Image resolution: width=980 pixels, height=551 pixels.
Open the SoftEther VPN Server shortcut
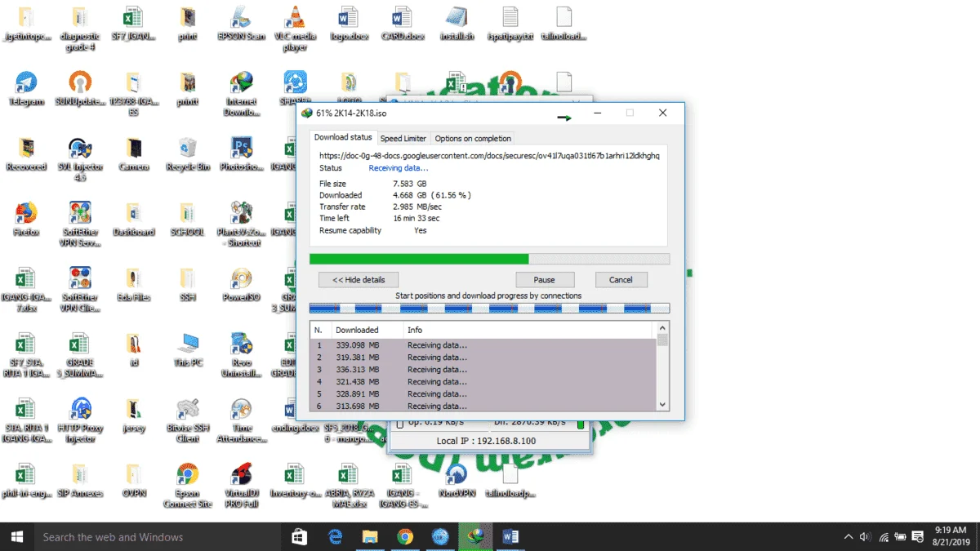[80, 224]
